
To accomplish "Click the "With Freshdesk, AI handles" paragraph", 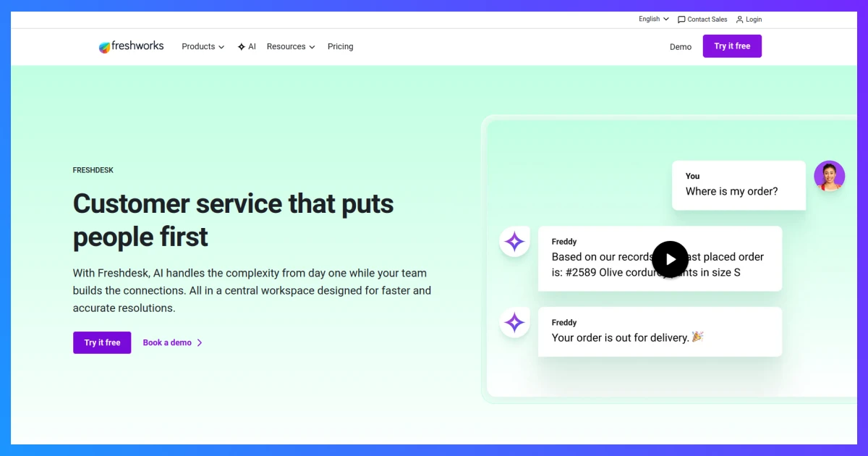I will 252,290.
